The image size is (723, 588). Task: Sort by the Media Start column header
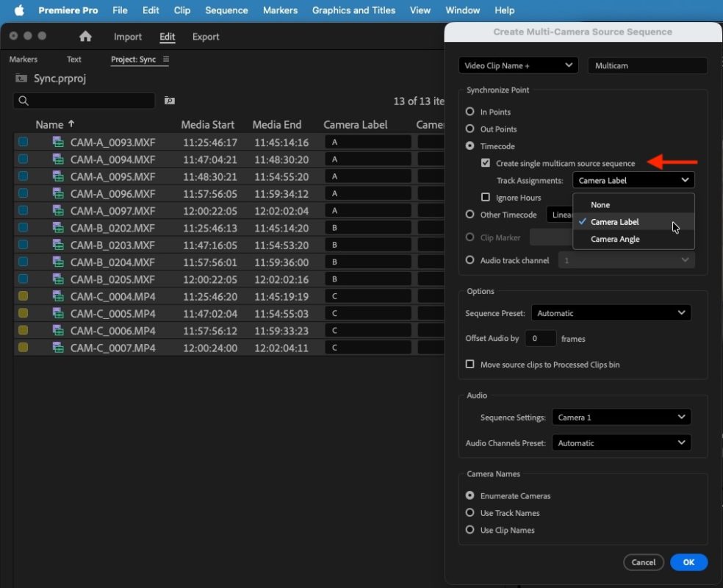point(207,124)
